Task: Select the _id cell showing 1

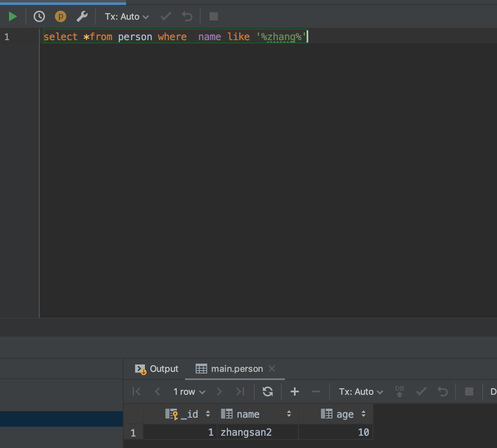Action: click(180, 432)
